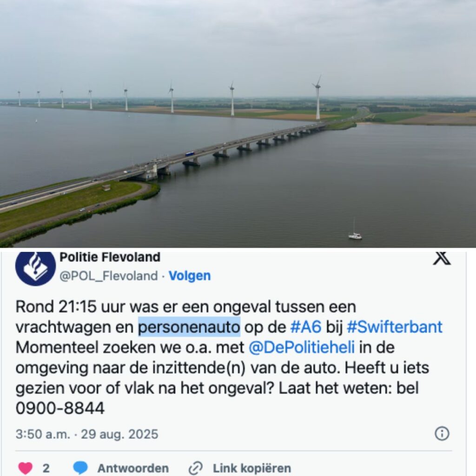Open the @DePolitieheli mention
Viewport: 476px width, 476px height.
click(x=301, y=347)
